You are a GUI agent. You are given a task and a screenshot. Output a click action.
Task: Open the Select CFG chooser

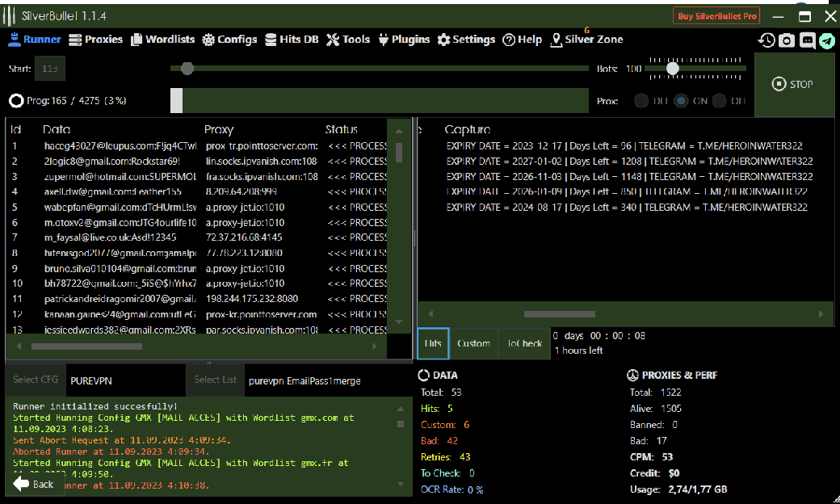(x=36, y=380)
